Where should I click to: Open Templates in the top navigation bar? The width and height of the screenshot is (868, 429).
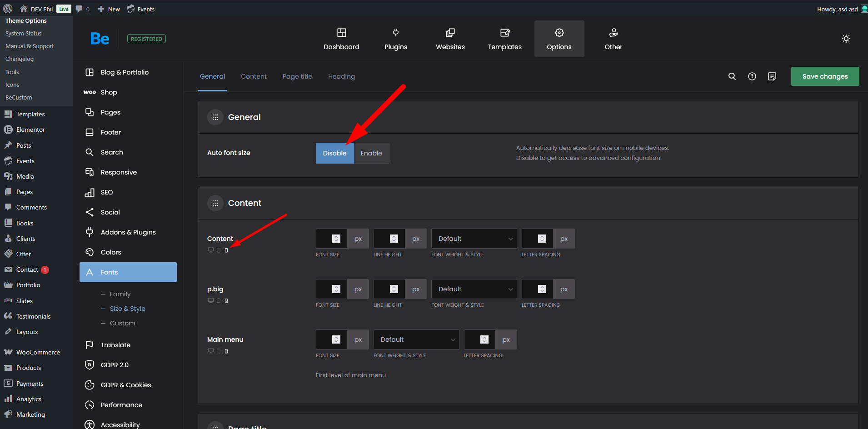(504, 39)
